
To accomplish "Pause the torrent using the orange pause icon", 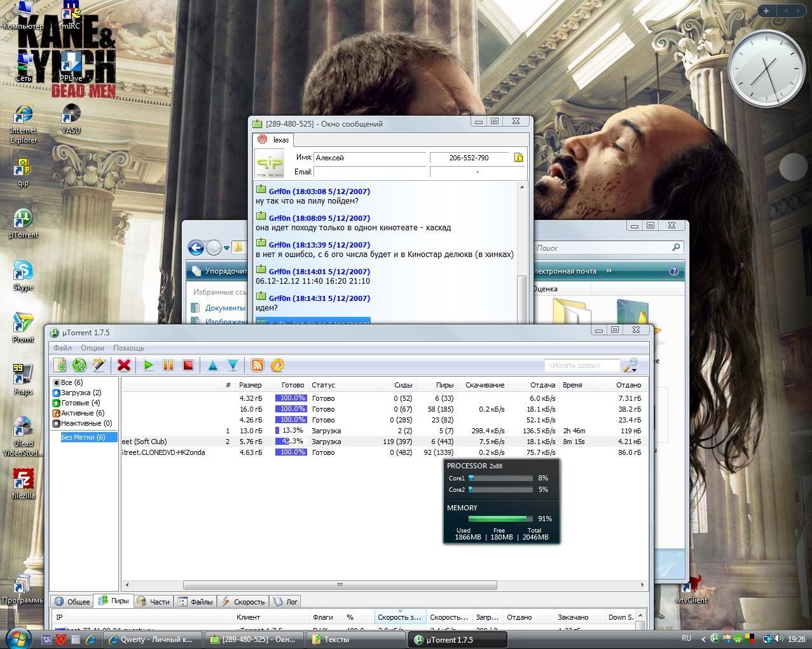I will click(x=169, y=365).
